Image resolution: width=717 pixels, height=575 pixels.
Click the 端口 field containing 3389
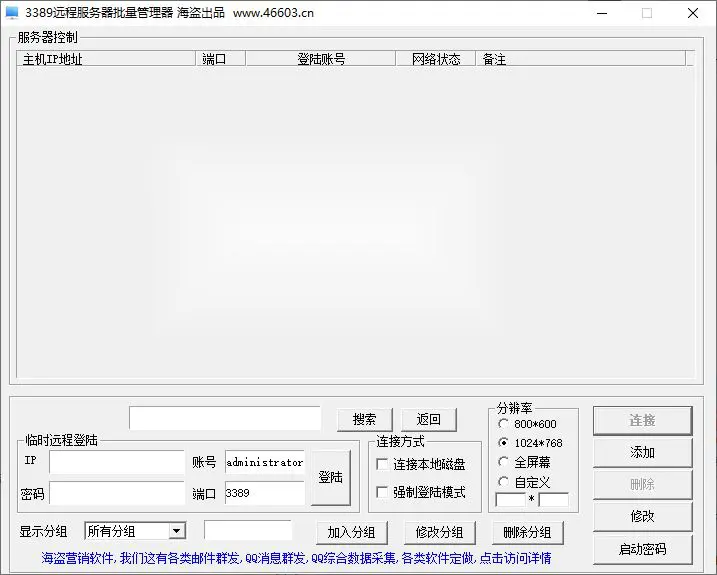(x=265, y=493)
